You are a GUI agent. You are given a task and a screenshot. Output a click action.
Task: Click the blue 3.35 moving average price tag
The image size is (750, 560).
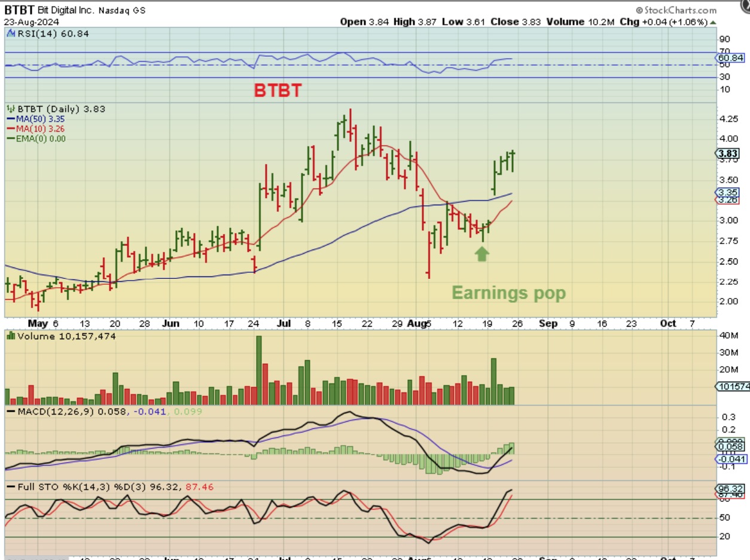(729, 193)
